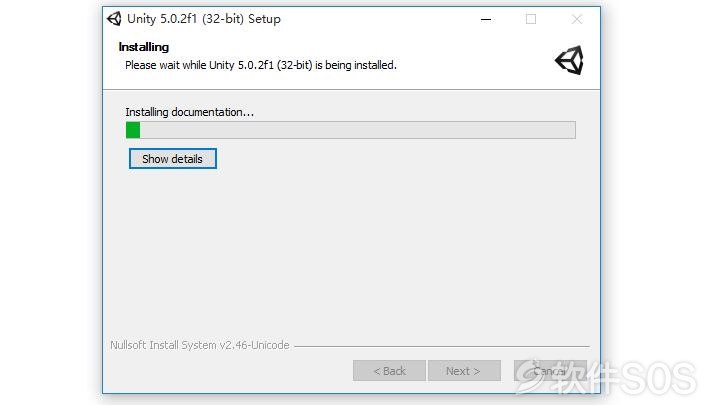Click the 'Installing documentation...' status text
The height and width of the screenshot is (405, 709).
[189, 112]
